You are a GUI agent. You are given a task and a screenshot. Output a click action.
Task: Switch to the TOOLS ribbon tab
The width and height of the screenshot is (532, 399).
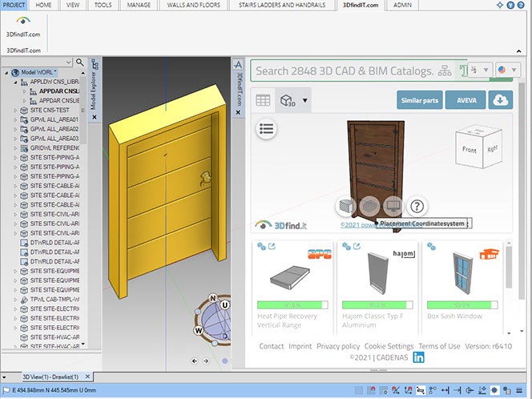[x=103, y=5]
